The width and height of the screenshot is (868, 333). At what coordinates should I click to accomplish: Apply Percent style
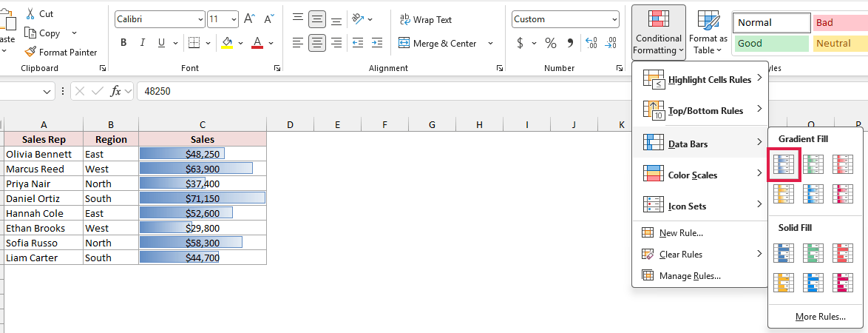pos(550,43)
